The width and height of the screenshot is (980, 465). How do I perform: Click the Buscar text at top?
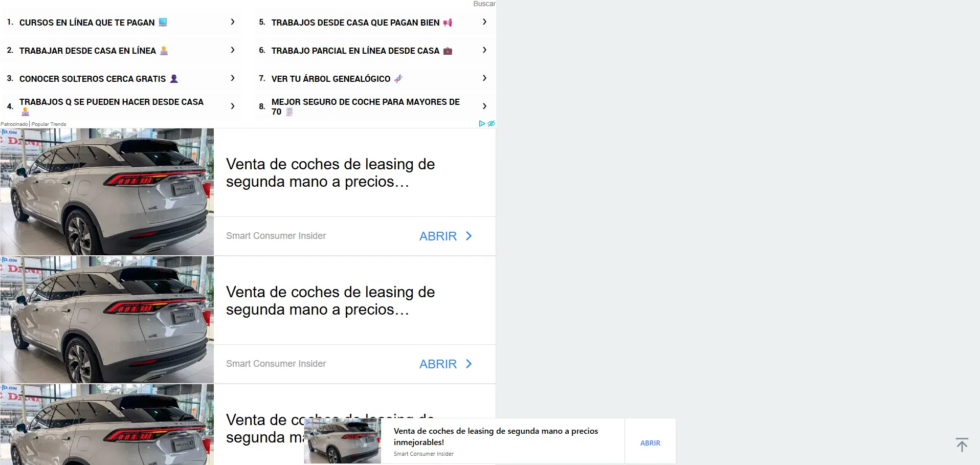484,4
